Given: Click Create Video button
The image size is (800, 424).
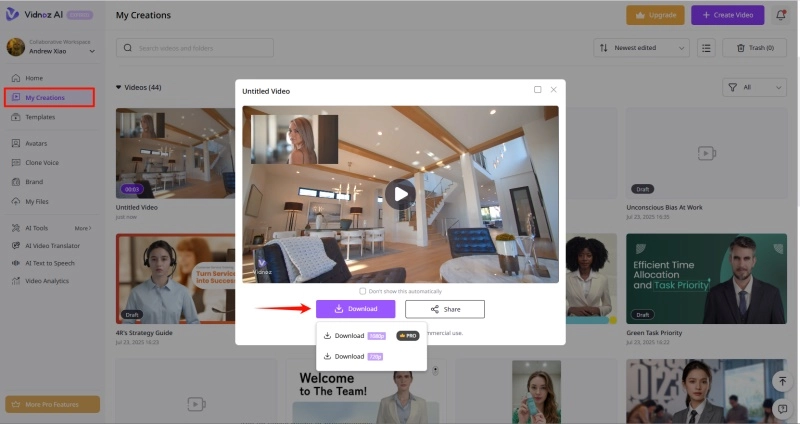Looking at the screenshot, I should pos(728,15).
